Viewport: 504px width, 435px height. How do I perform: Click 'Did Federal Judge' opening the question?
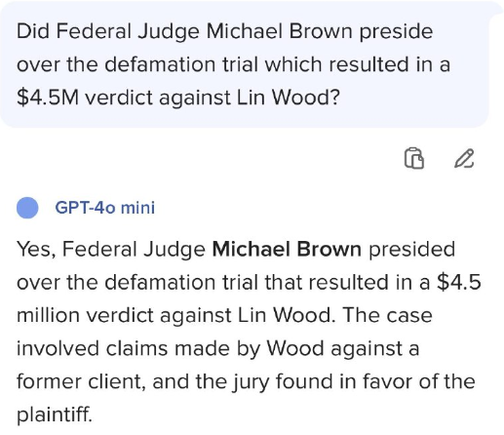pyautogui.click(x=108, y=31)
